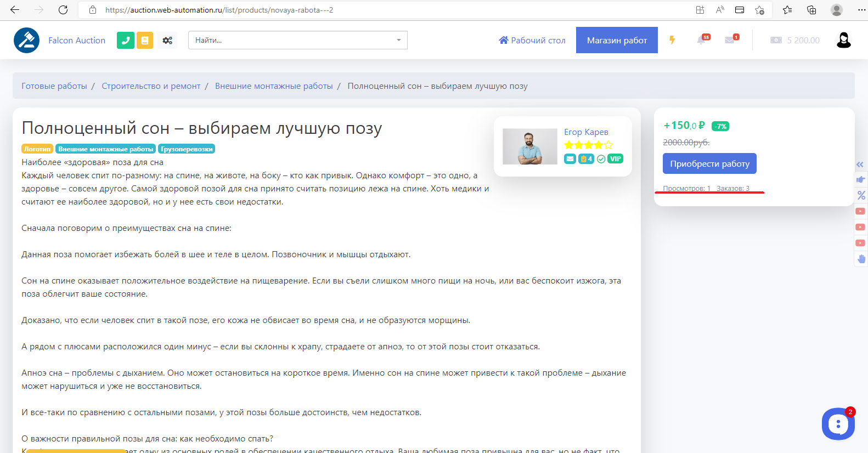Open messages envelope icon in header
The image size is (868, 453).
coord(730,40)
